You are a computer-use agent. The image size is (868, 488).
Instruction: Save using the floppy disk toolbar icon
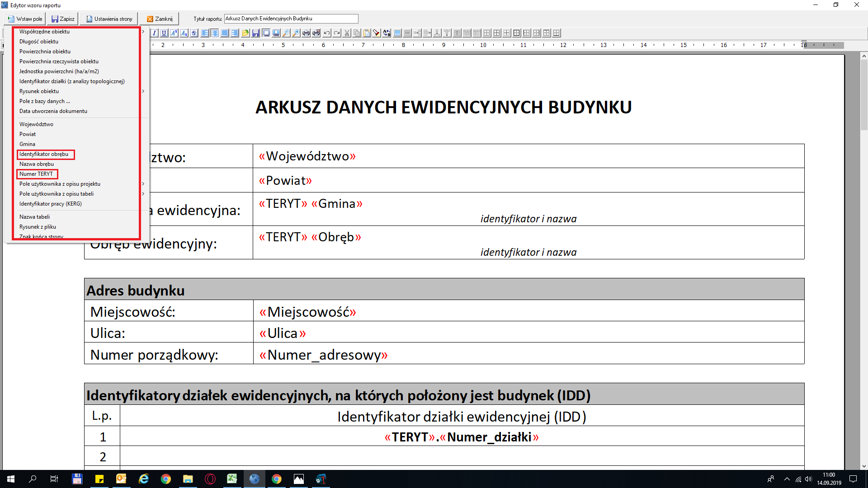[x=255, y=33]
